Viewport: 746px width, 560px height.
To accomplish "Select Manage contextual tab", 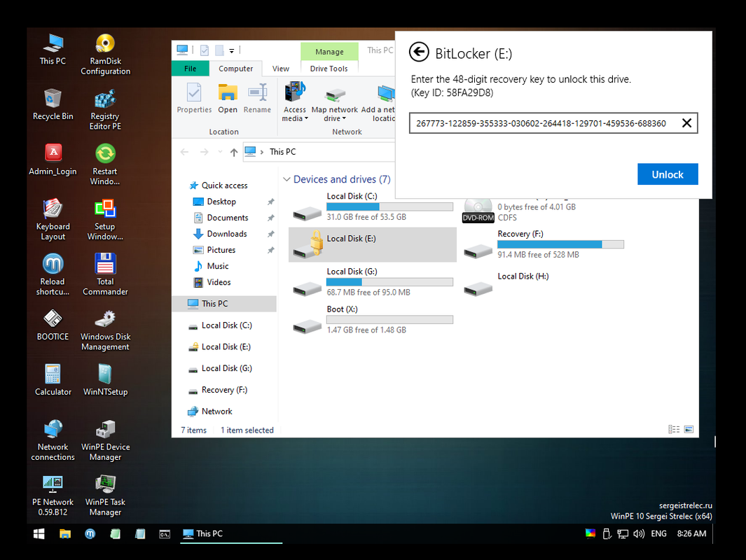I will point(329,51).
